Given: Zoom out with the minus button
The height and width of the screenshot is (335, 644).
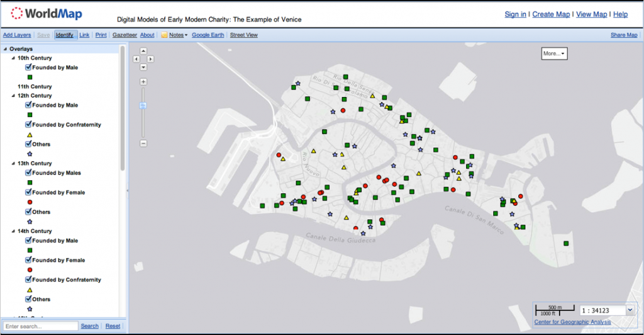Looking at the screenshot, I should 143,144.
